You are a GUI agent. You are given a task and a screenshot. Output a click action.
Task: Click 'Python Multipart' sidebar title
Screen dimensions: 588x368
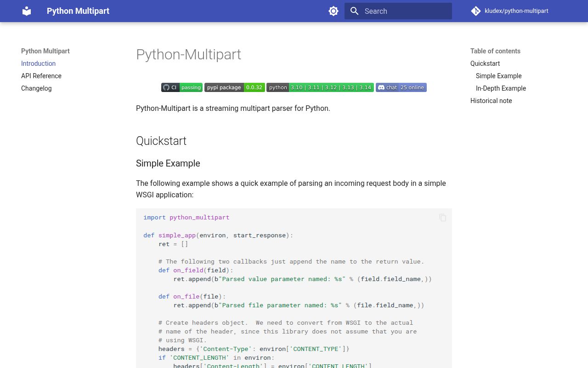45,51
